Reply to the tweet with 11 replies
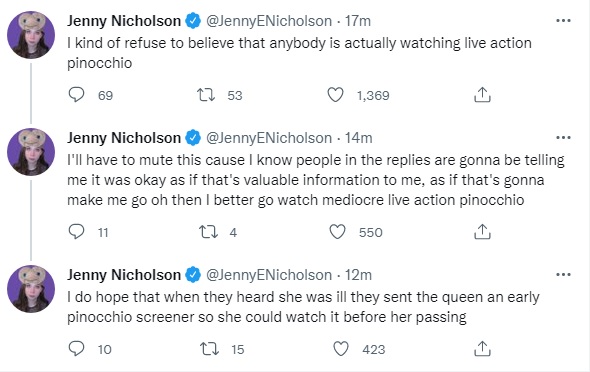Screen dimensions: 590x372 [x=76, y=232]
